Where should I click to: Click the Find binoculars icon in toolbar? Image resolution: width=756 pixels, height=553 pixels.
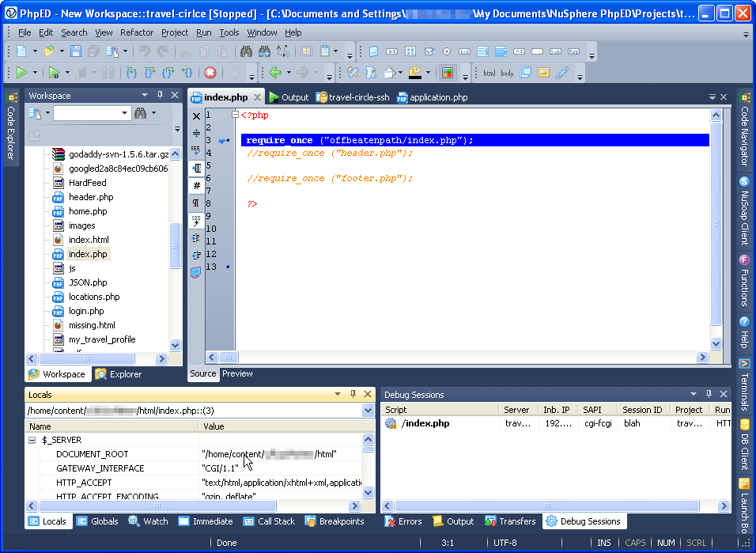pos(246,51)
